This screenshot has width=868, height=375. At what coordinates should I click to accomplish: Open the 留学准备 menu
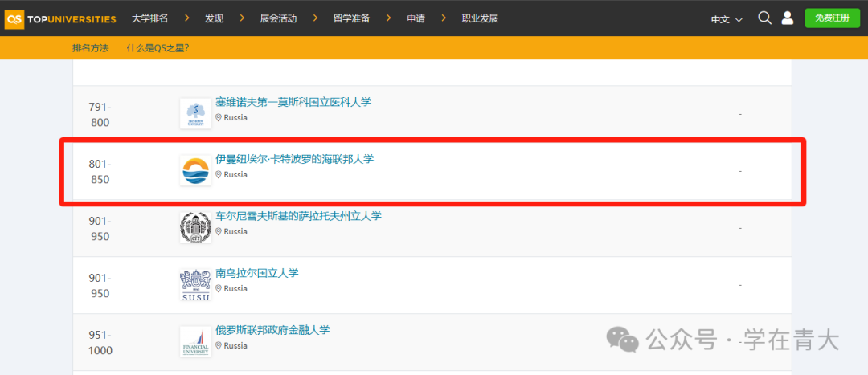click(x=351, y=18)
